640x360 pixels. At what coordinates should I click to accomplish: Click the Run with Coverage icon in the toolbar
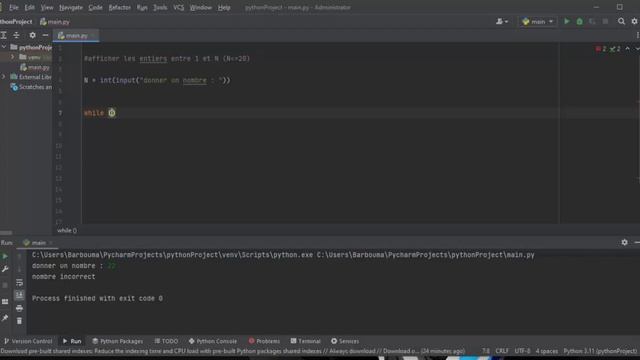tap(592, 21)
